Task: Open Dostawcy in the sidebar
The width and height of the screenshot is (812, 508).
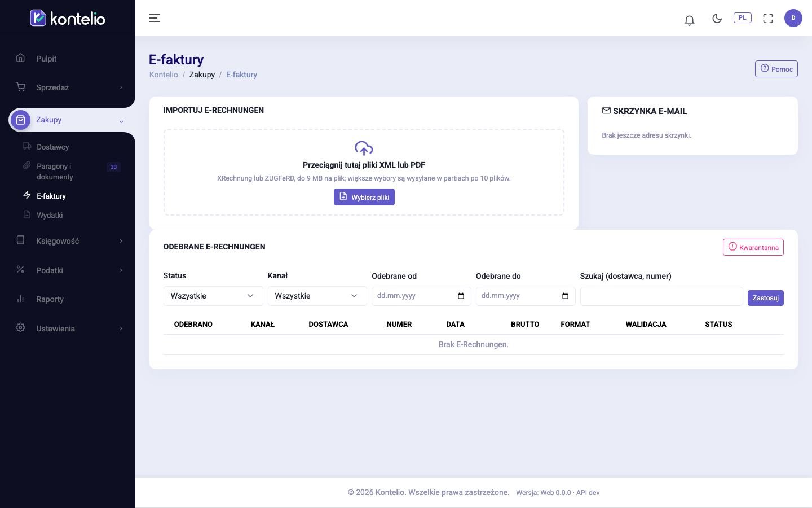Action: (52, 147)
